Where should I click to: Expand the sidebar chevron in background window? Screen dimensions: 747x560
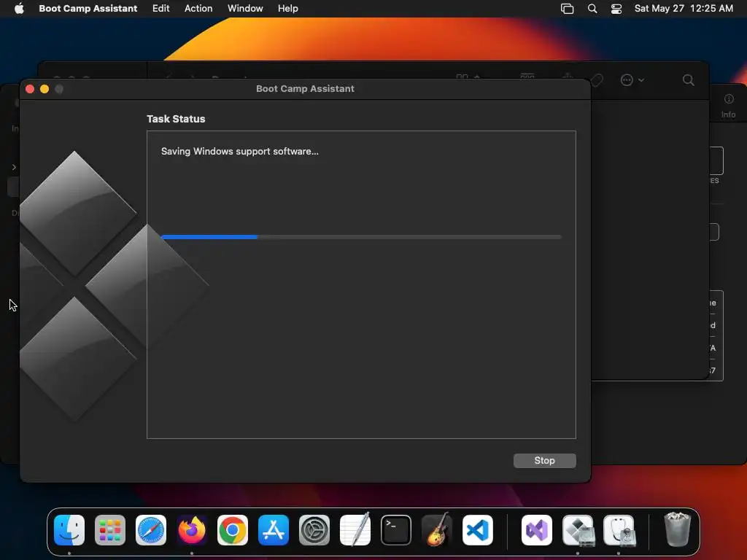pyautogui.click(x=14, y=167)
